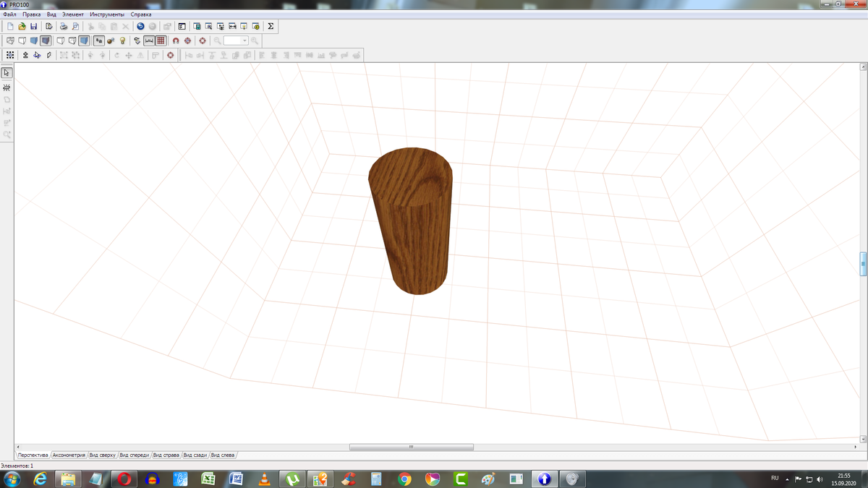868x488 pixels.
Task: Open the Элемент menu
Action: (x=72, y=14)
